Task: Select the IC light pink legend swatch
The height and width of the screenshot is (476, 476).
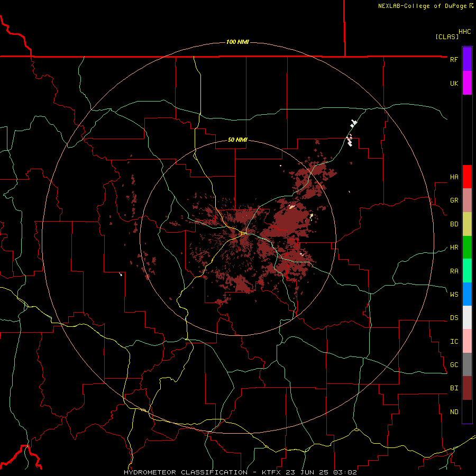Action: tap(467, 341)
